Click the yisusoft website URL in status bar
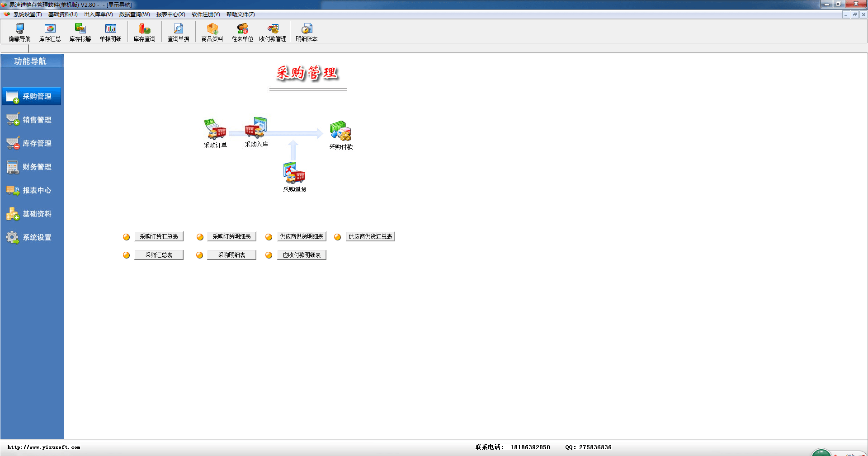 coord(44,447)
